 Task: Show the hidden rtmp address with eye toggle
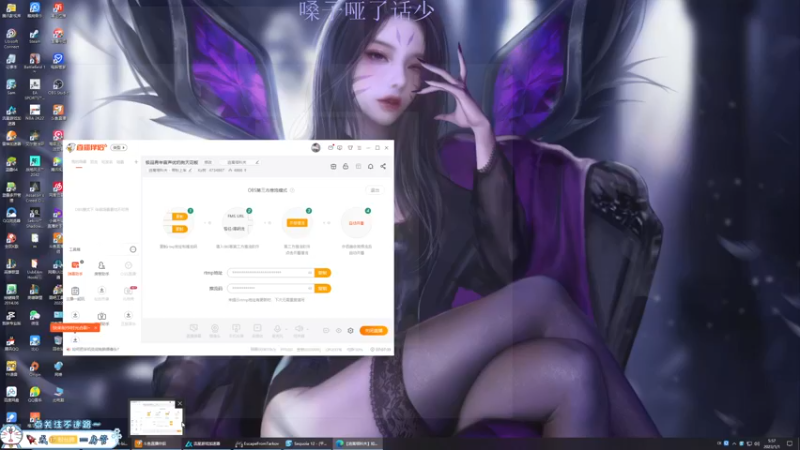309,273
